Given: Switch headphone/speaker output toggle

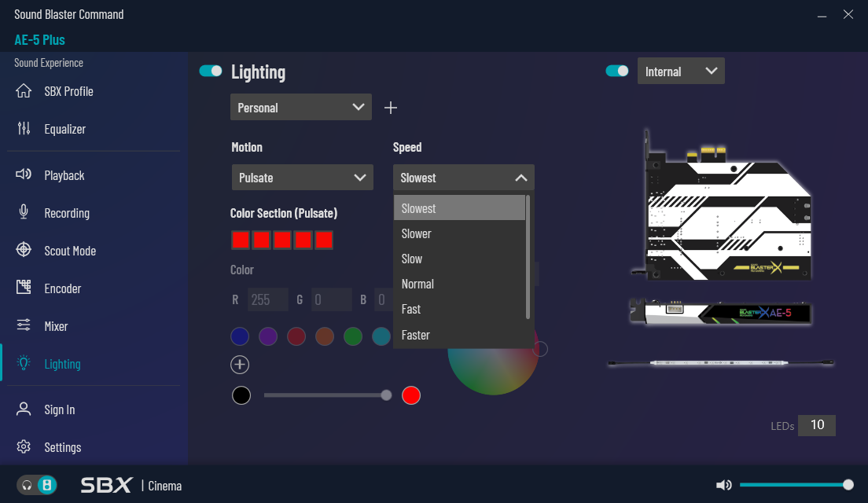Looking at the screenshot, I should [37, 485].
